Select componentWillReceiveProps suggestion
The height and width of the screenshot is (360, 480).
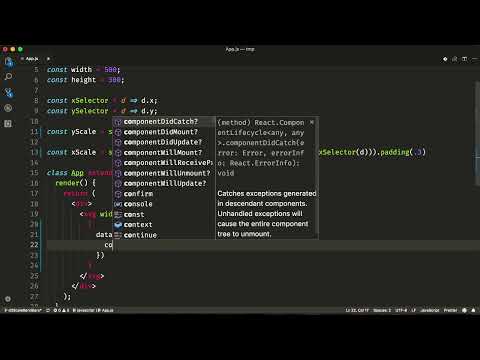(x=164, y=163)
